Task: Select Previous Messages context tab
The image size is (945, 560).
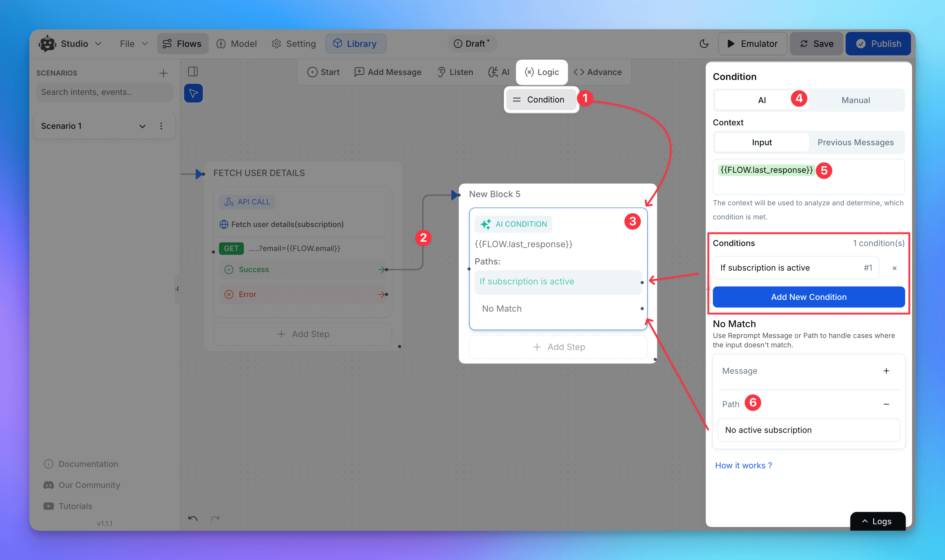Action: 856,142
